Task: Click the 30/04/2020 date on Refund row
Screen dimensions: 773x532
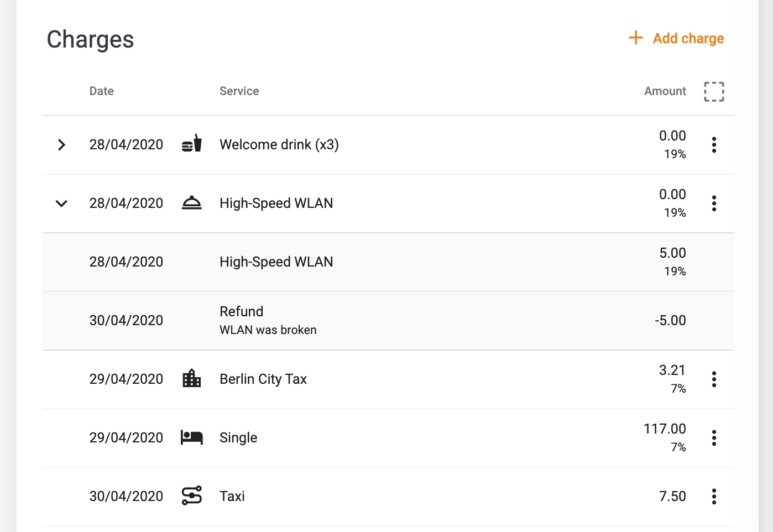Action: pyautogui.click(x=126, y=321)
